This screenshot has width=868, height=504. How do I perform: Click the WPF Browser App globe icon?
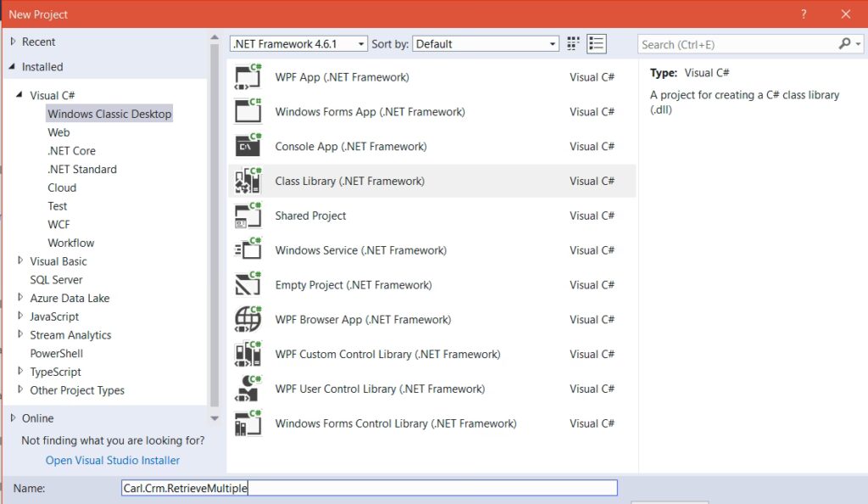pos(248,320)
